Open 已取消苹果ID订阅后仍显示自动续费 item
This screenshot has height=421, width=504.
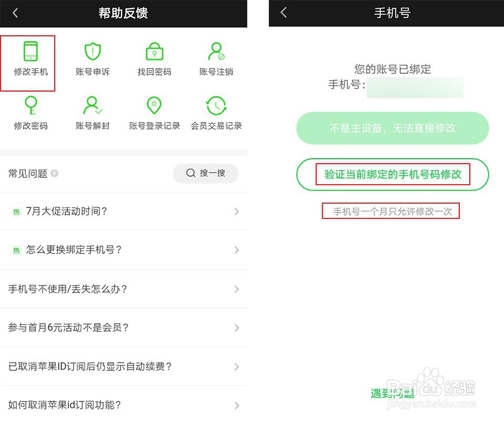pos(124,366)
